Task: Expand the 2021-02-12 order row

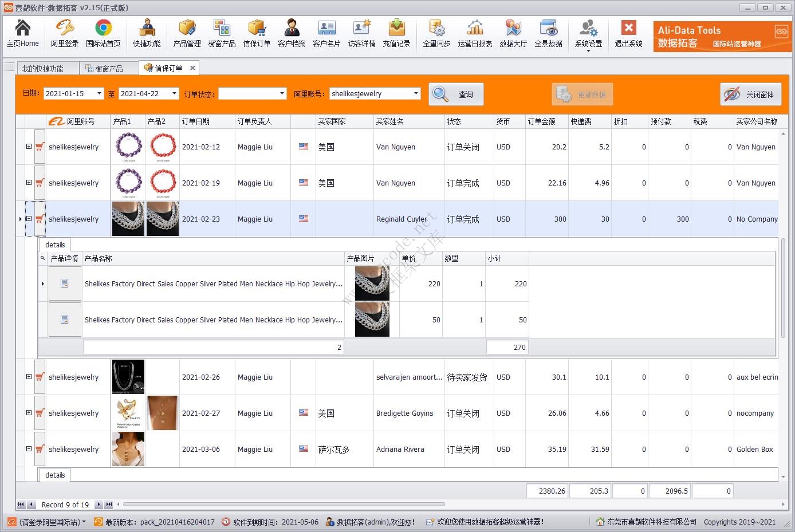Action: tap(29, 147)
